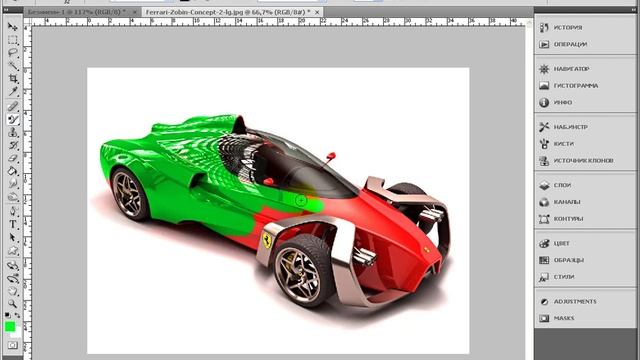
Task: Select the Magic Wand tool
Action: click(13, 65)
